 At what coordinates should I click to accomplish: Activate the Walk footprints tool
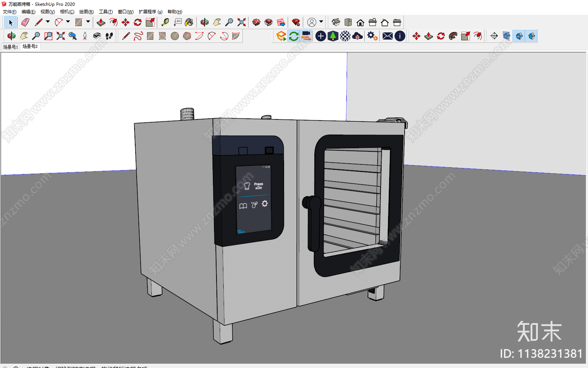pyautogui.click(x=109, y=36)
